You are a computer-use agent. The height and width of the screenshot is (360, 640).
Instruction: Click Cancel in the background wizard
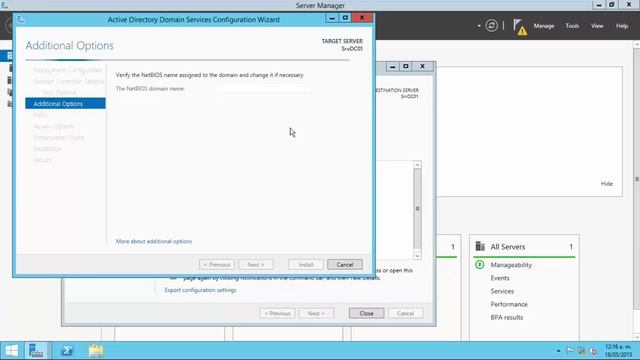pos(405,313)
